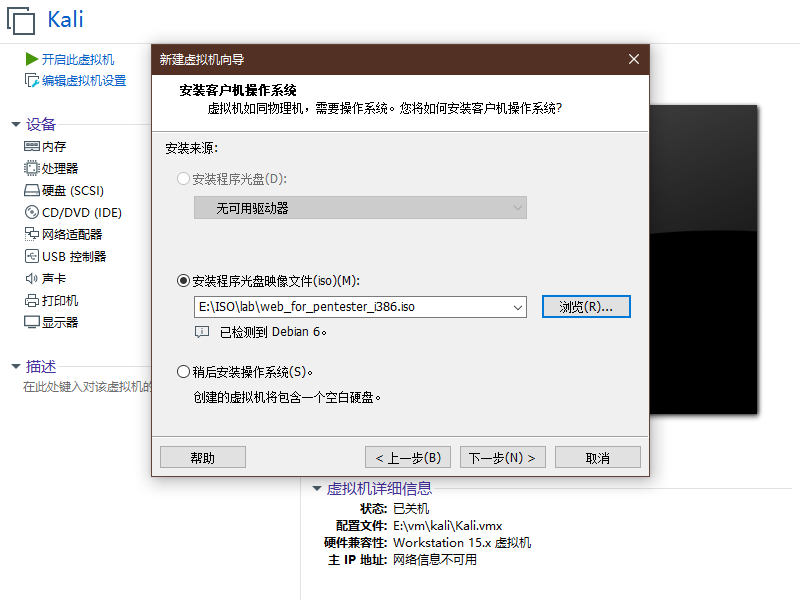Screen dimensions: 800x600
Task: Click the display (显示器) monitor icon
Action: [x=32, y=322]
